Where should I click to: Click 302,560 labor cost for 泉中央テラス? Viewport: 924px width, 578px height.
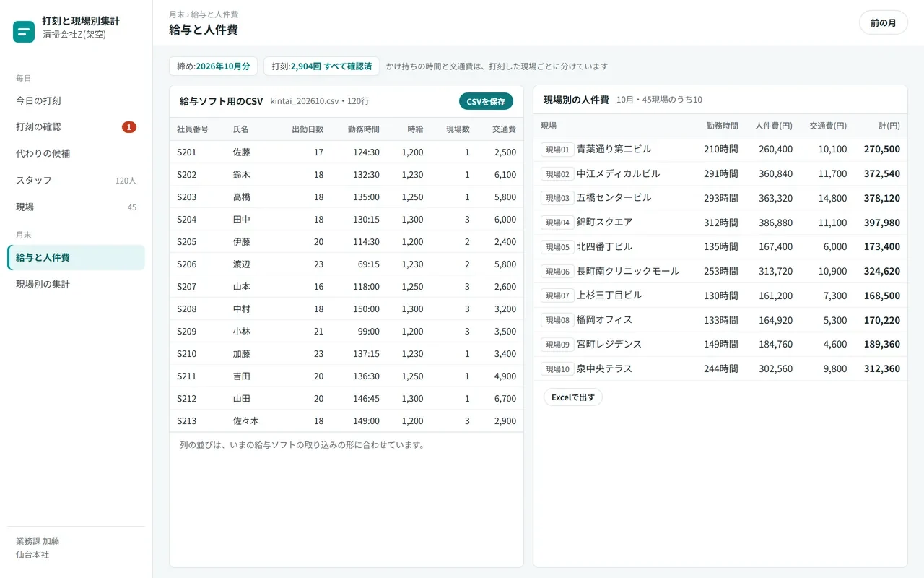click(x=776, y=369)
